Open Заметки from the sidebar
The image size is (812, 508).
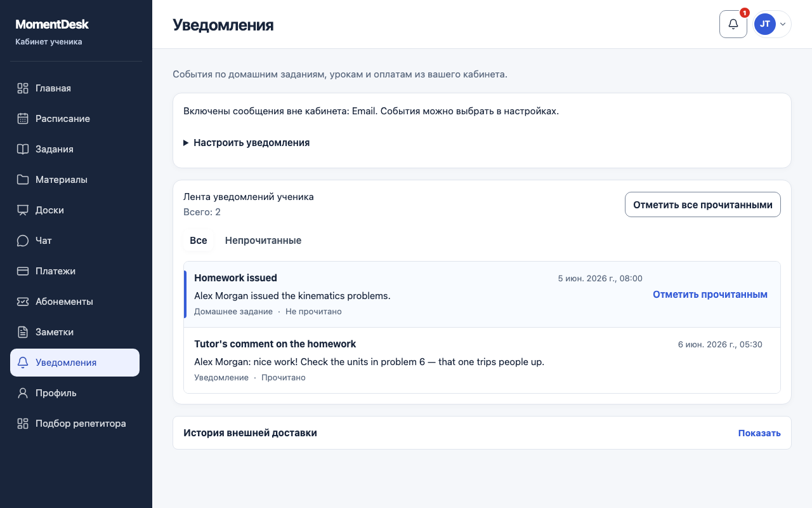(x=75, y=332)
